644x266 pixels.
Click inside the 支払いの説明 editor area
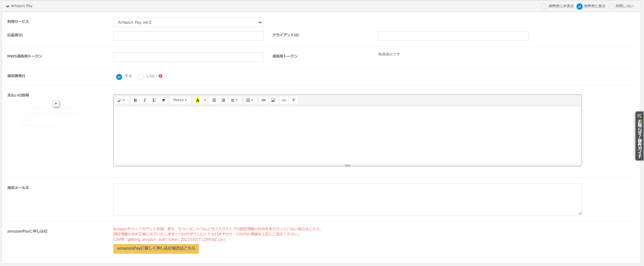tap(347, 135)
